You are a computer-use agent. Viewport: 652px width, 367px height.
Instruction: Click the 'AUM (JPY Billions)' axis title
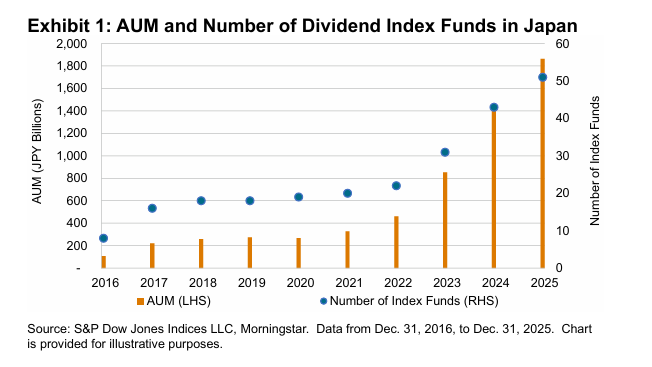pyautogui.click(x=37, y=151)
